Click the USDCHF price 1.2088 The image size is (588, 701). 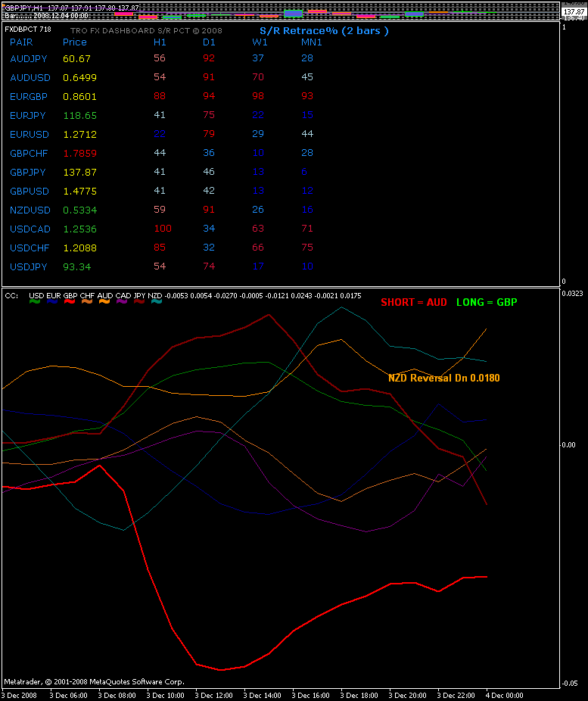click(80, 248)
